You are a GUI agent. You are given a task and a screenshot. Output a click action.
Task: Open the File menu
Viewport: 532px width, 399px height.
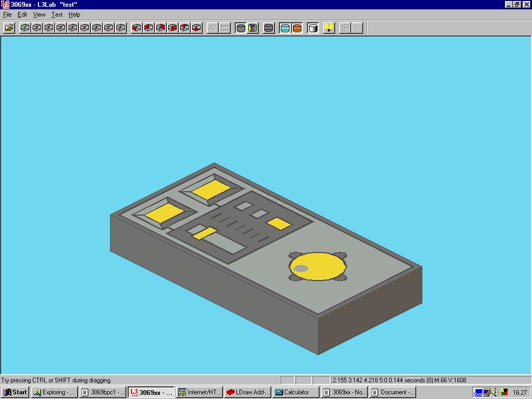coord(7,15)
